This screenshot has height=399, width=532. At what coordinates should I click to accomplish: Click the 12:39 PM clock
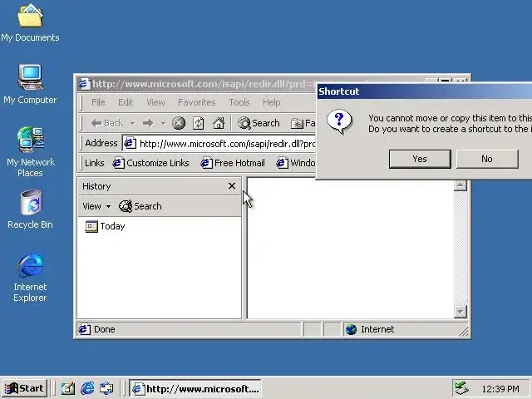tap(500, 389)
